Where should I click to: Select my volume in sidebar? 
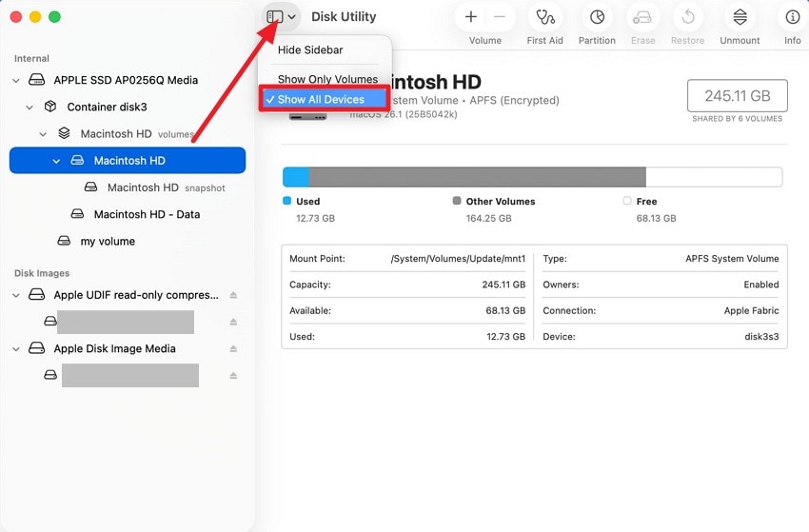(x=127, y=241)
